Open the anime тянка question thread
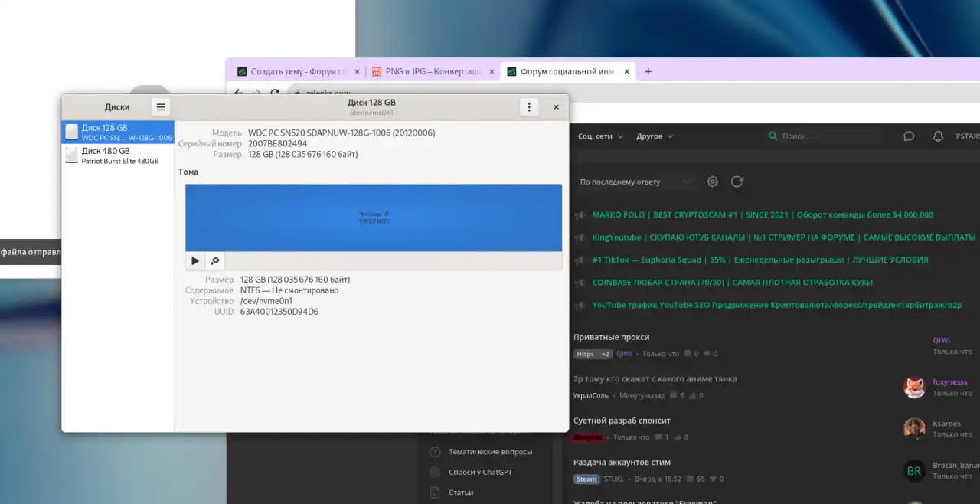The width and height of the screenshot is (980, 504). [655, 379]
